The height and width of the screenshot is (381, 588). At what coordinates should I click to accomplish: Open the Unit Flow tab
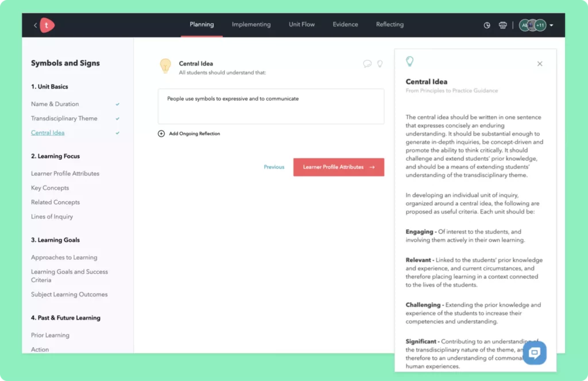(301, 25)
